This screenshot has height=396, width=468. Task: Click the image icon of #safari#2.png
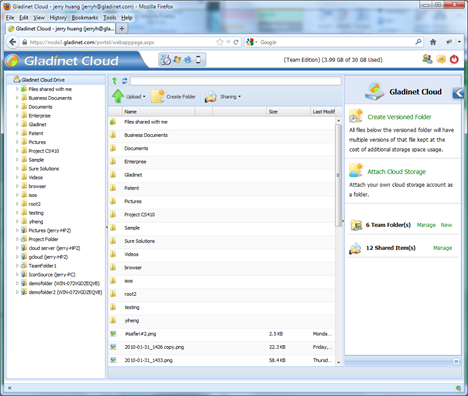tap(113, 334)
